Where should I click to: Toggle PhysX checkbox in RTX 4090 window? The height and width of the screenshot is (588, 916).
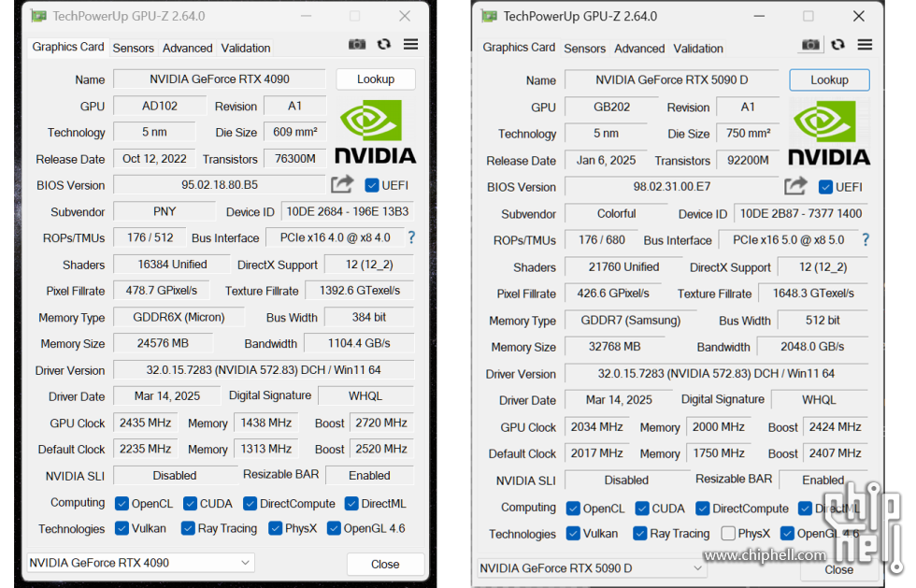pyautogui.click(x=275, y=528)
